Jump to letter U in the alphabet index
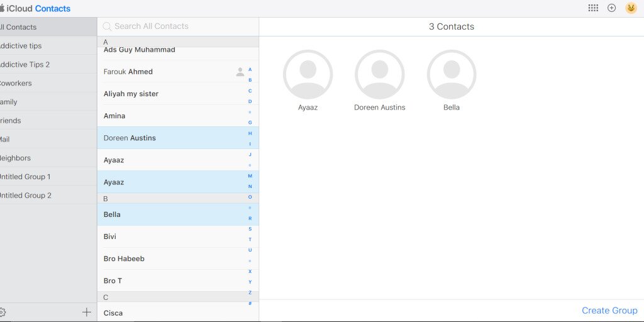The image size is (644, 322). tap(250, 250)
